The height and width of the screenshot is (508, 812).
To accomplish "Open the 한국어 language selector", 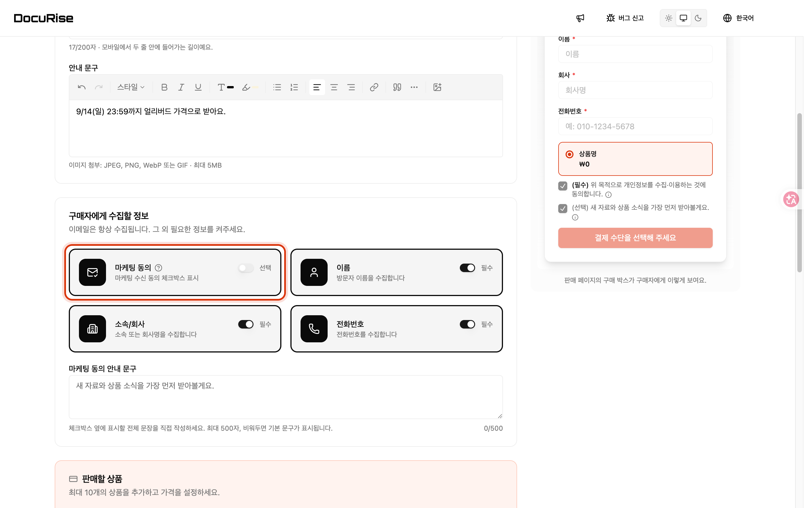I will tap(738, 18).
